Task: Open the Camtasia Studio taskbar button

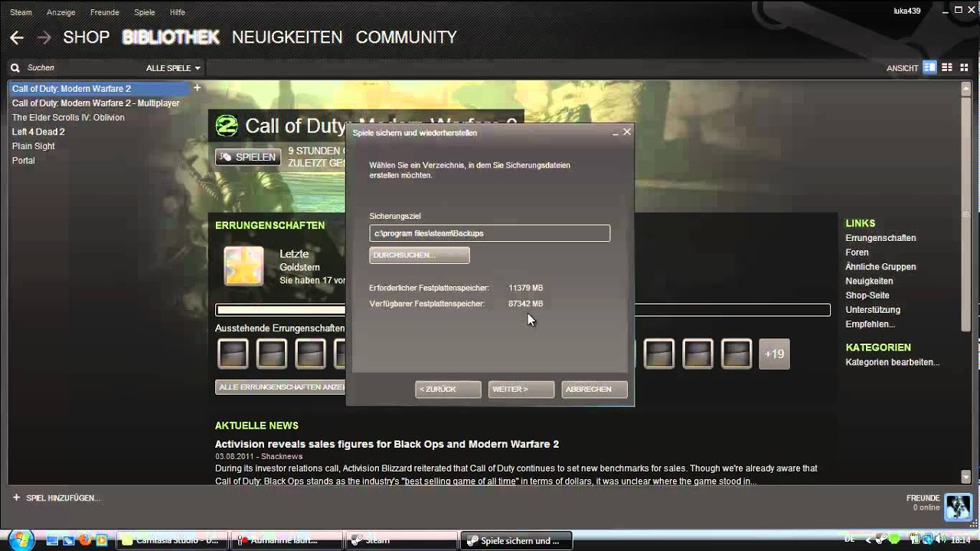Action: [x=172, y=540]
